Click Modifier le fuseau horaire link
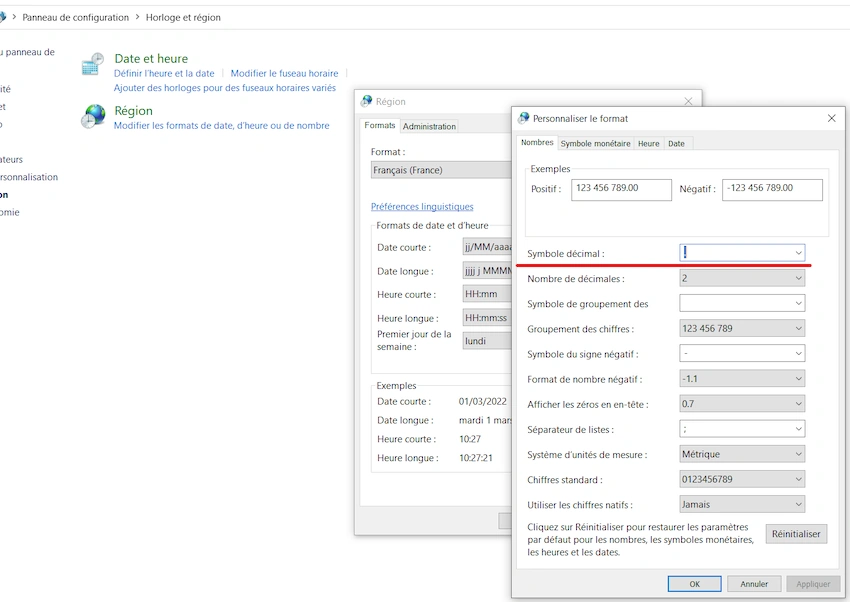This screenshot has width=850, height=602. (x=284, y=73)
